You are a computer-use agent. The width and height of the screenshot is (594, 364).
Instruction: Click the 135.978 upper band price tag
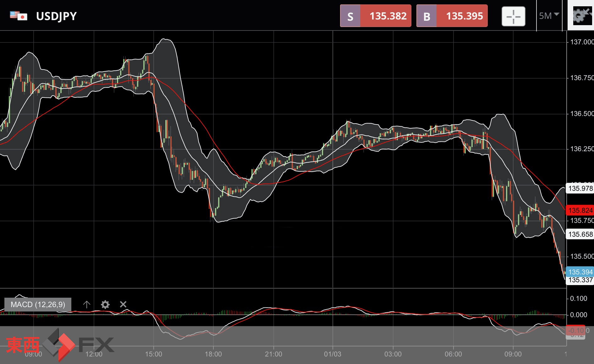[x=580, y=188]
